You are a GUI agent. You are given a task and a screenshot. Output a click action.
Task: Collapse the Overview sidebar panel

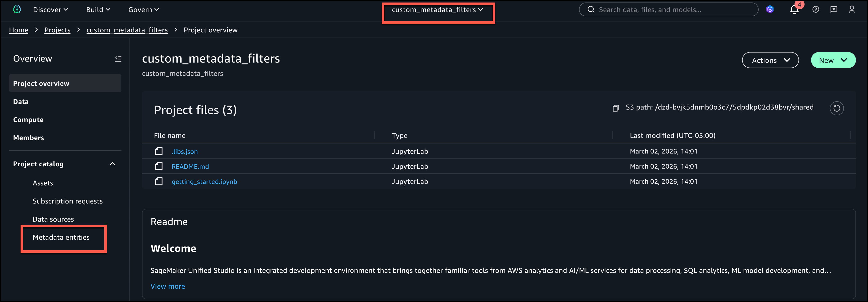tap(118, 59)
